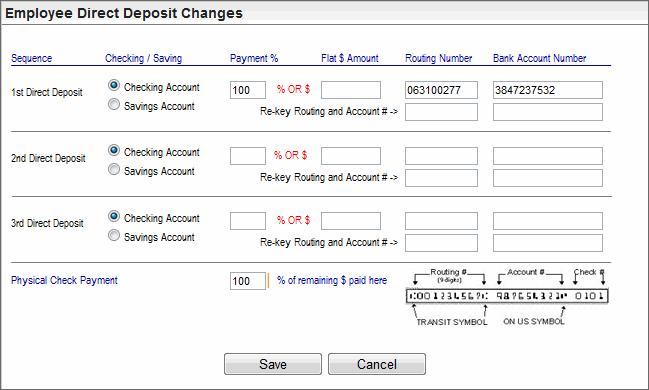649x390 pixels.
Task: Click the 3rd Direct Deposit row label
Action: click(47, 223)
